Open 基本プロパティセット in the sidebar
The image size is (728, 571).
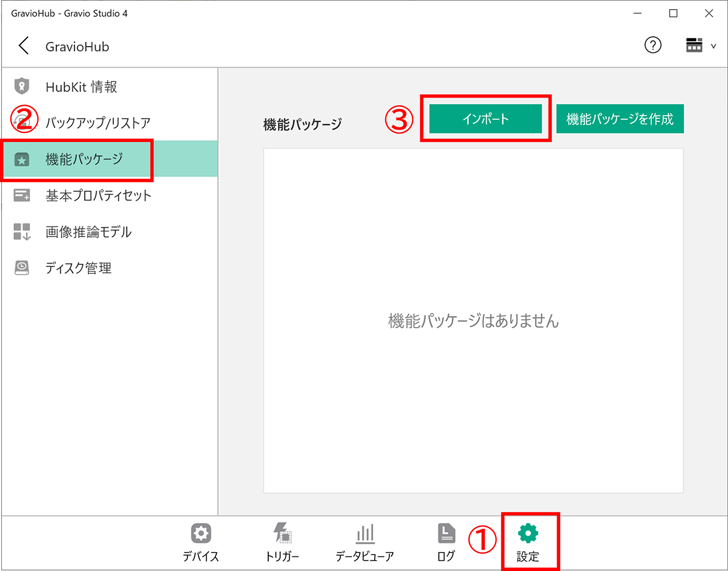(x=109, y=195)
